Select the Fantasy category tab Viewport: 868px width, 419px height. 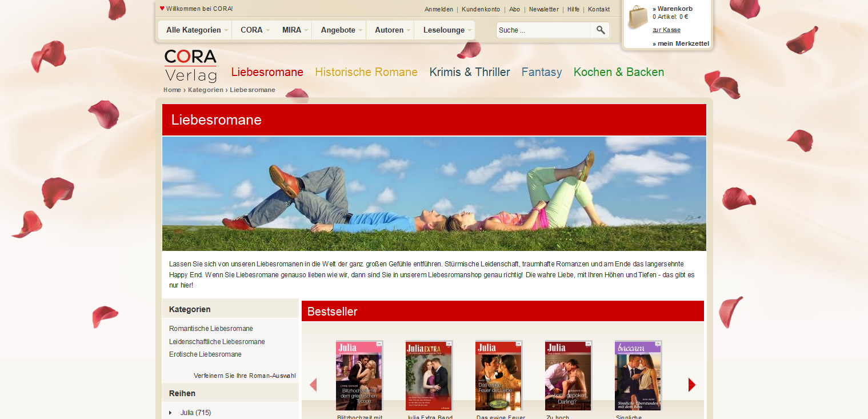[542, 72]
